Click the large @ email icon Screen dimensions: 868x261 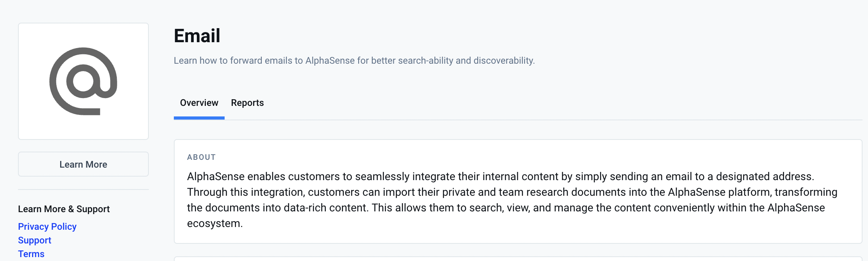click(x=83, y=81)
